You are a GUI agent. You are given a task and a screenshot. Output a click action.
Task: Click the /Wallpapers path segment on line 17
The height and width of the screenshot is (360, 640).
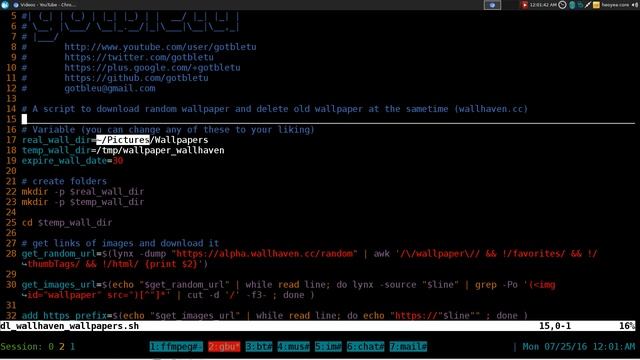pos(179,140)
